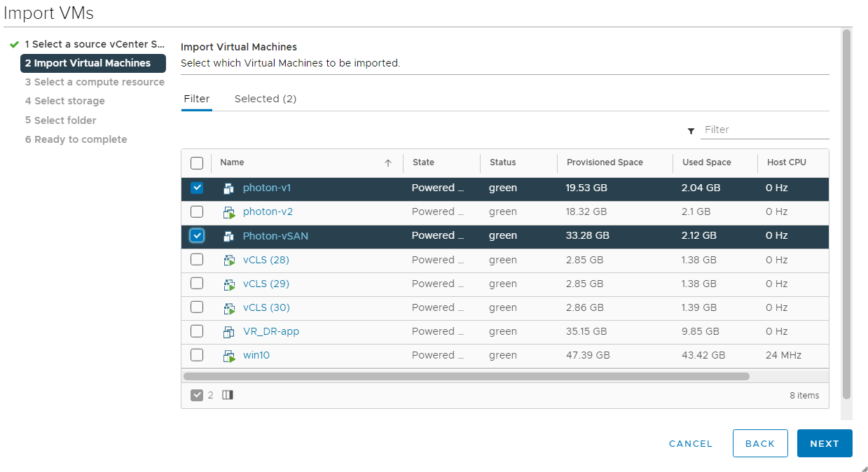The image size is (868, 472).
Task: Sort by Name using the arrow indicator
Action: point(387,162)
